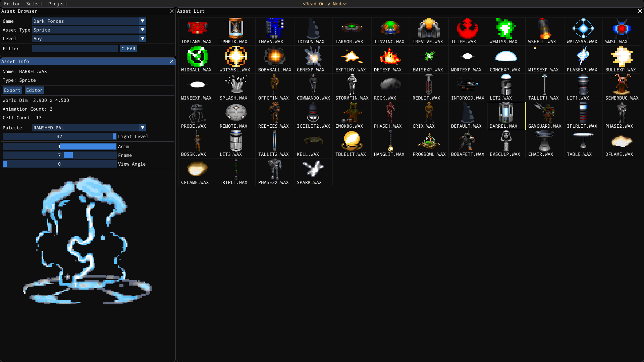Select the WMSL.WAX sprite
This screenshot has height=362, width=644.
(622, 32)
